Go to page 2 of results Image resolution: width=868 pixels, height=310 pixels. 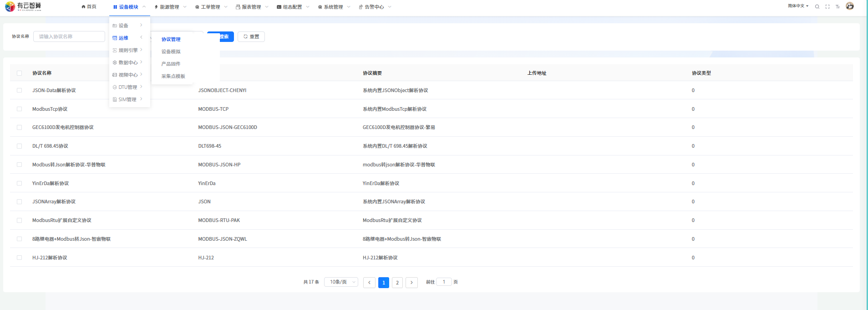click(397, 283)
